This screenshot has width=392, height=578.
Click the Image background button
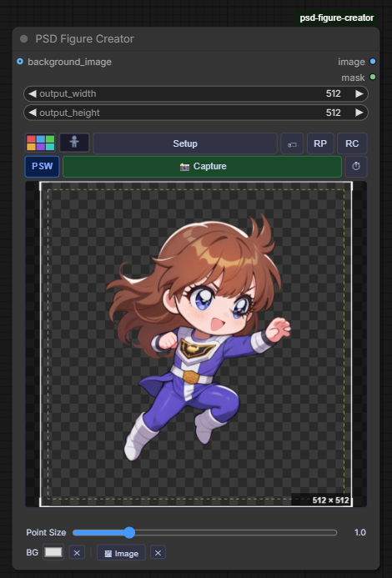(121, 553)
